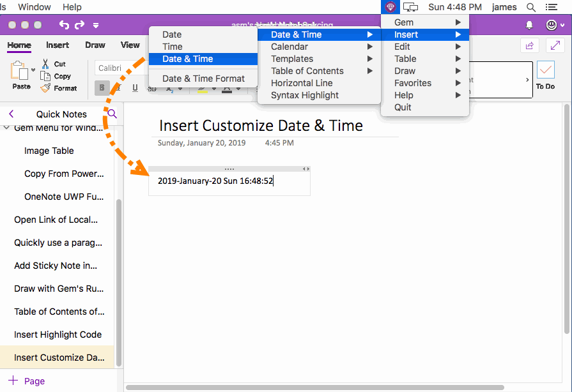Open Spotlight search magnifier icon

coord(531,7)
